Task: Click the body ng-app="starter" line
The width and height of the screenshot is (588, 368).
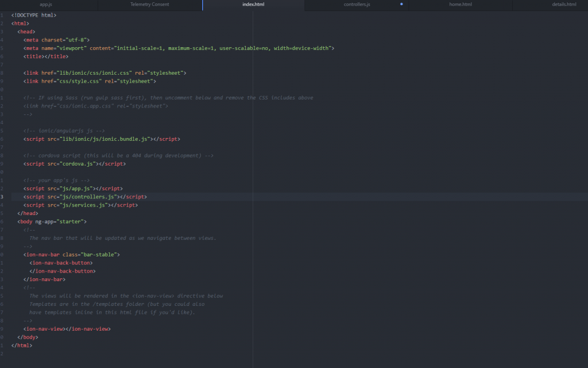Action: 52,221
